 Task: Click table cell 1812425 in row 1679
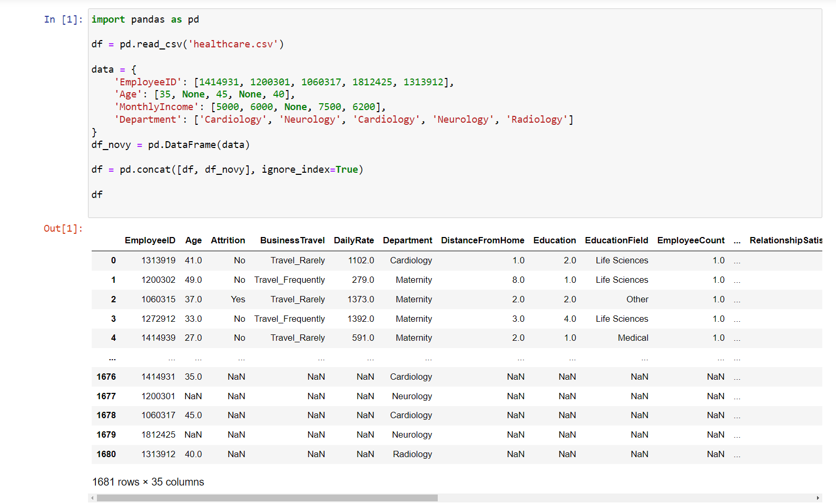[159, 434]
